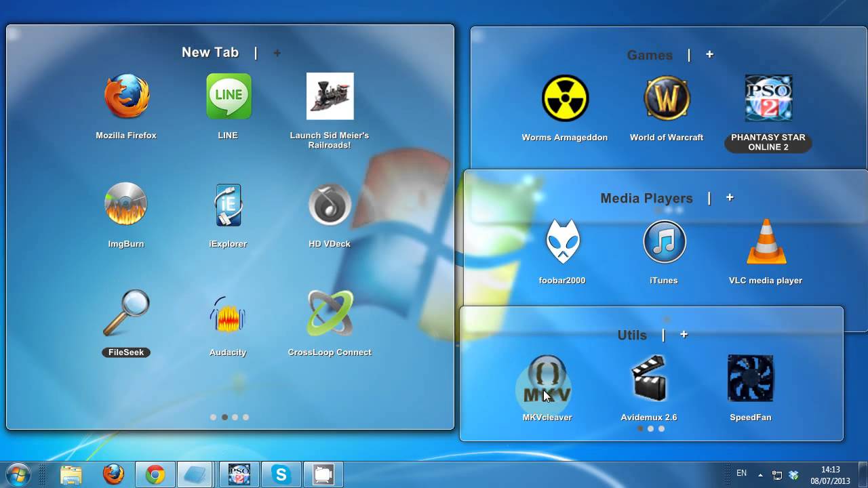Switch to second page dot in Utils panel
Screen dimensions: 868x488
tap(650, 428)
